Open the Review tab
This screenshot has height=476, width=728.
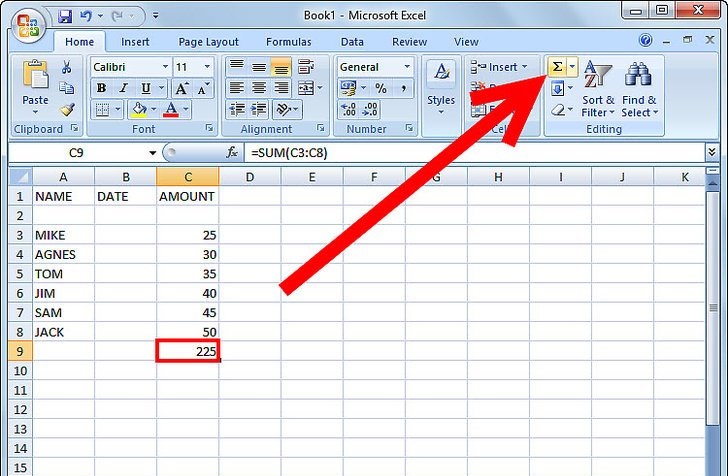click(410, 42)
